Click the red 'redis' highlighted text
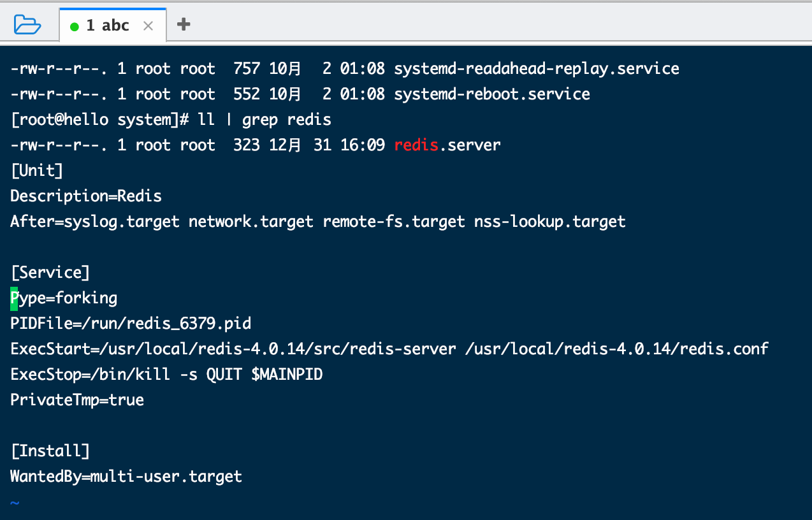 (x=416, y=145)
